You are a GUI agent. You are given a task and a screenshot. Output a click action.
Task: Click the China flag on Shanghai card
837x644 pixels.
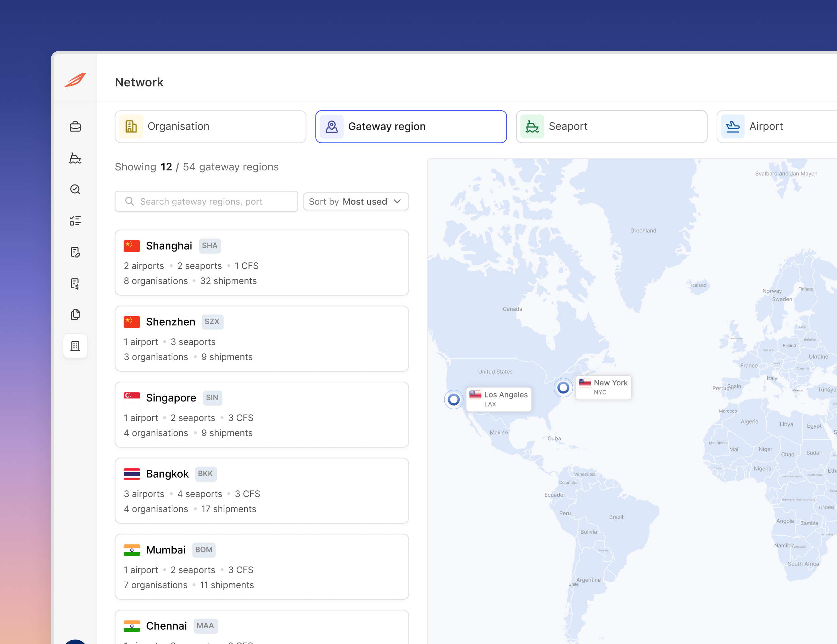132,246
